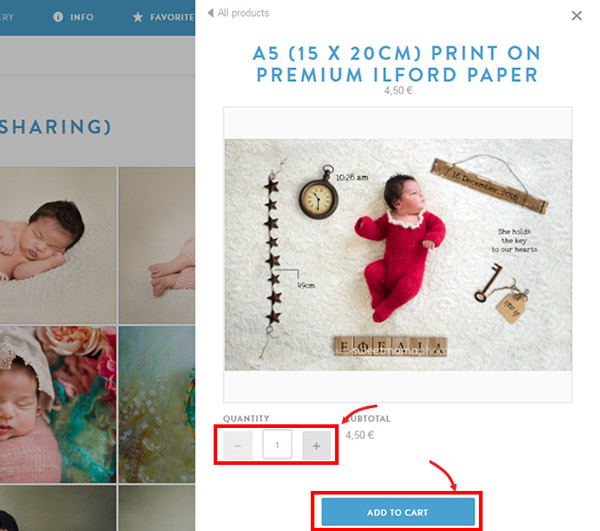Click the Favorites star icon

click(x=138, y=17)
